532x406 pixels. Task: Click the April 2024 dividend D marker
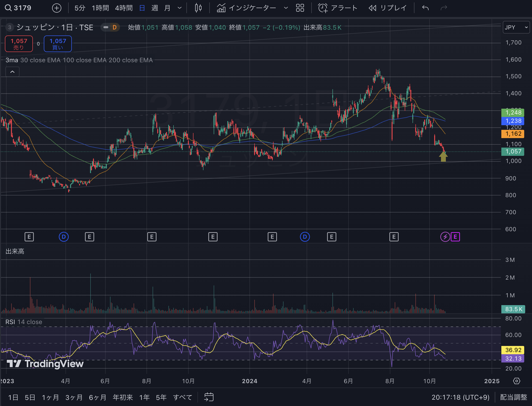(305, 237)
